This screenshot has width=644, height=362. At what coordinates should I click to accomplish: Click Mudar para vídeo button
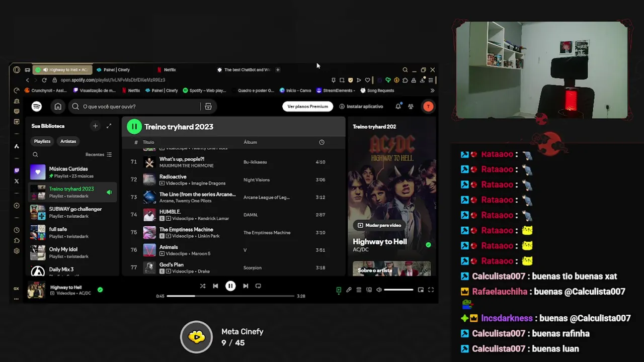pos(379,225)
